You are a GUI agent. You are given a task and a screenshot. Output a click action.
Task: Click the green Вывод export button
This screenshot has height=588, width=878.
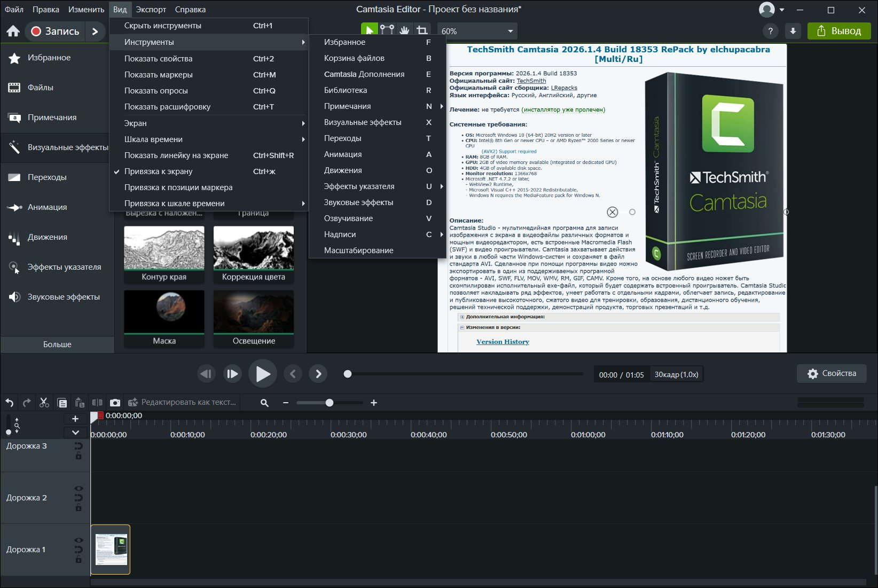click(839, 31)
